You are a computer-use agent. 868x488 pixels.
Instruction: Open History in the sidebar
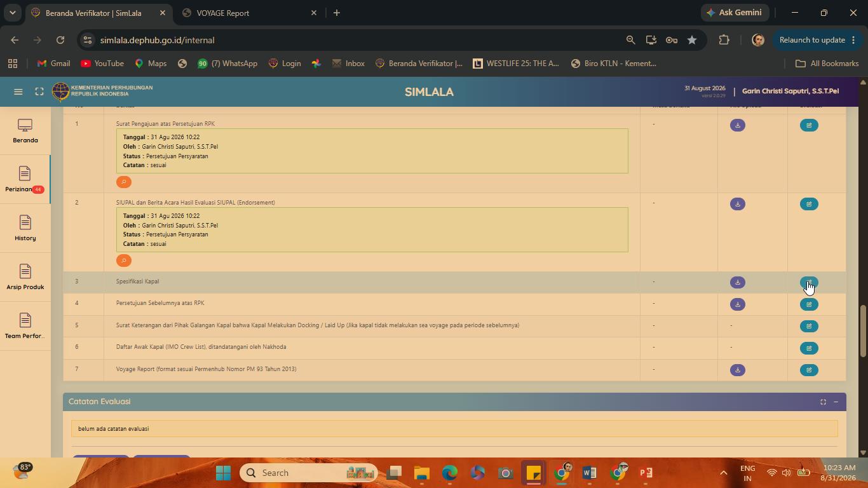[x=25, y=229]
